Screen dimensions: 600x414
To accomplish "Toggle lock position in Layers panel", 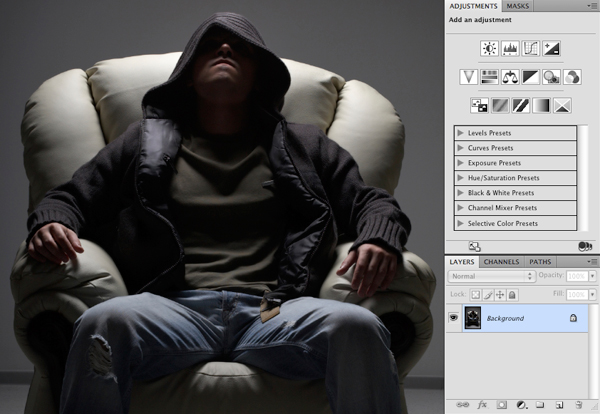I will click(500, 295).
